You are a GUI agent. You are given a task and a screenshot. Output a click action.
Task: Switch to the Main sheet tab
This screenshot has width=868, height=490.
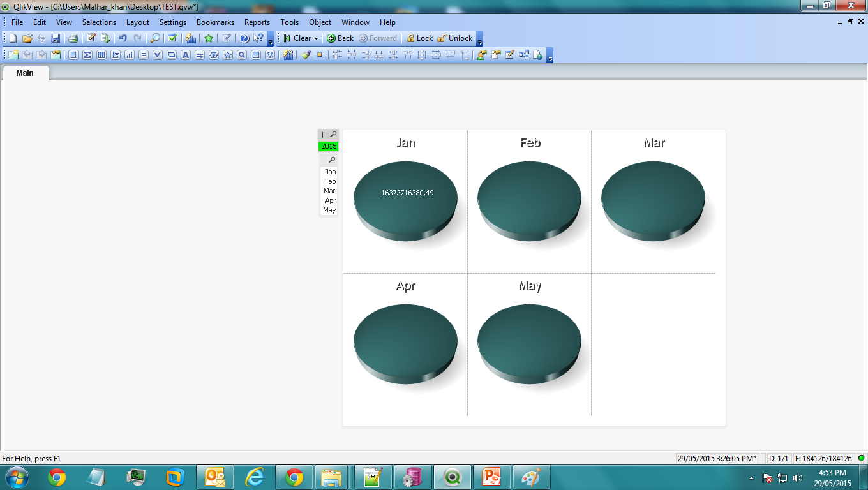[x=25, y=73]
